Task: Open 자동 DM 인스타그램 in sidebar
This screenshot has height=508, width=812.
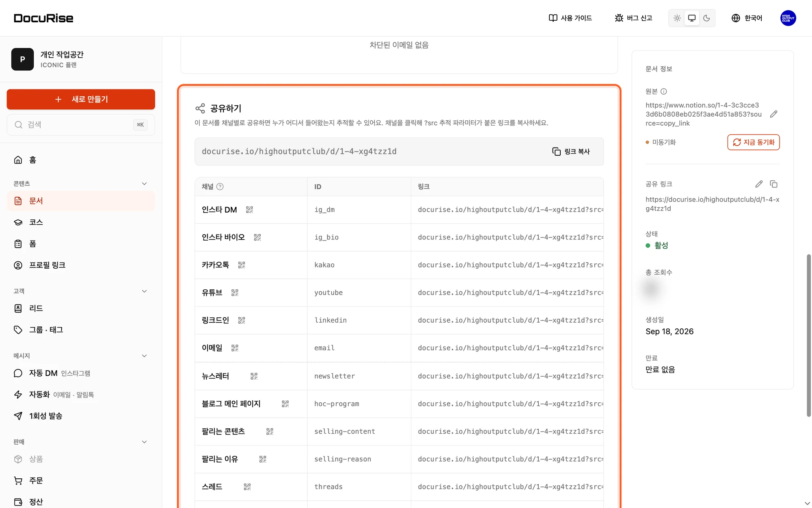Action: pos(81,373)
